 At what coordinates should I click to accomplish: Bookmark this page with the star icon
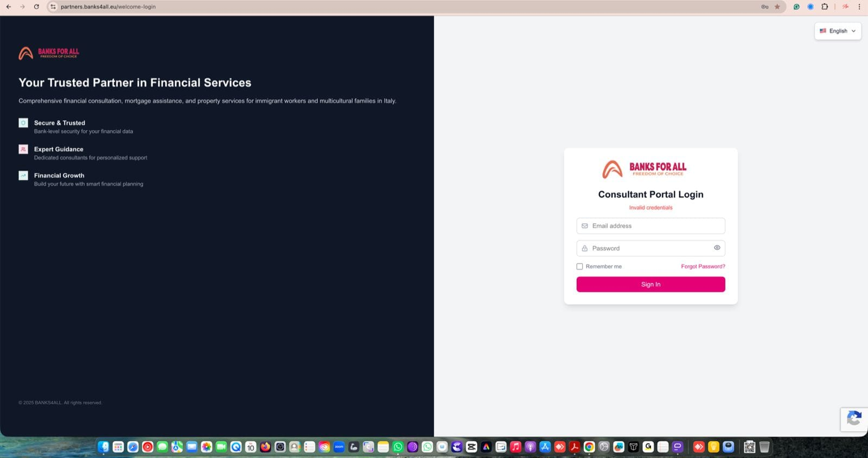[777, 7]
